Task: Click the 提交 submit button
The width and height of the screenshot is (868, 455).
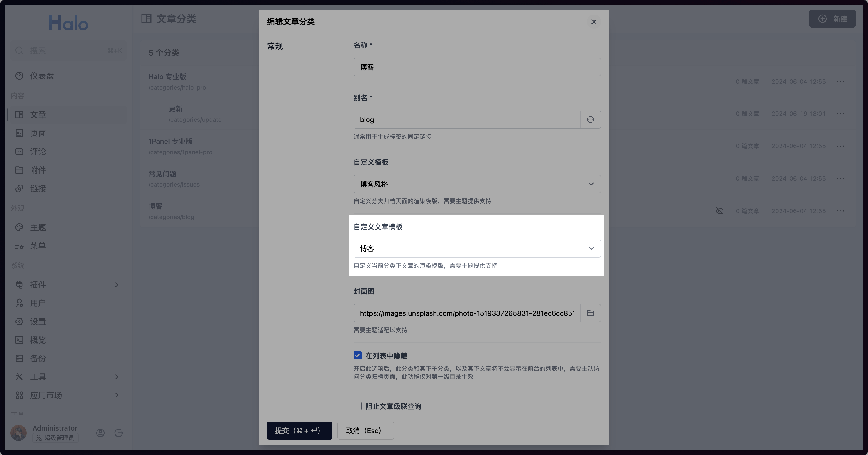Action: 299,430
